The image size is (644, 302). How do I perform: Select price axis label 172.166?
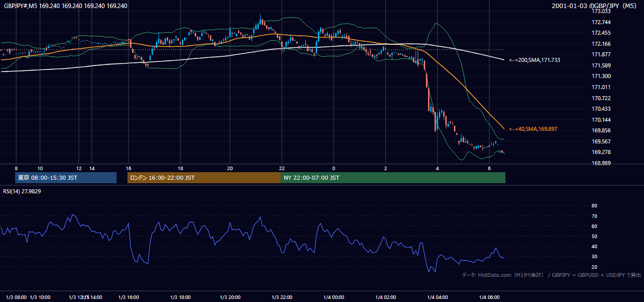(600, 44)
